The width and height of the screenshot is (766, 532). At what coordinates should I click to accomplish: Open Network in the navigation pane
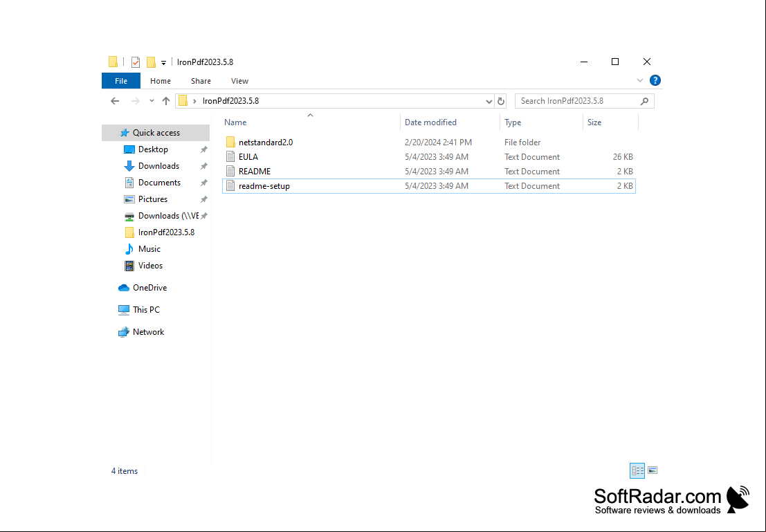149,332
